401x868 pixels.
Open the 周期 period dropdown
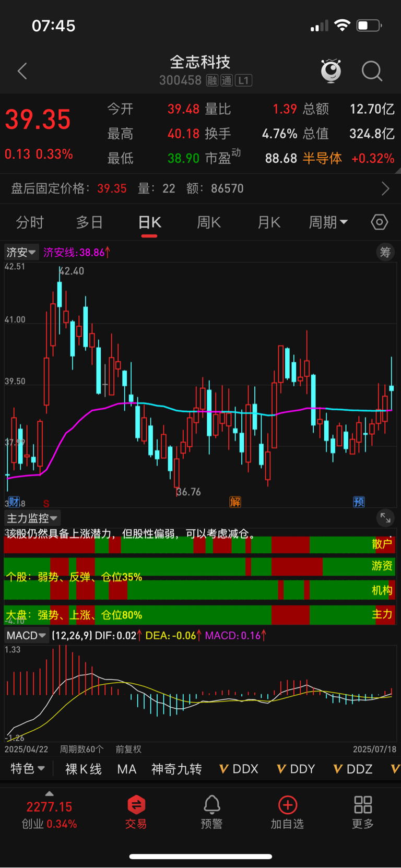click(328, 222)
